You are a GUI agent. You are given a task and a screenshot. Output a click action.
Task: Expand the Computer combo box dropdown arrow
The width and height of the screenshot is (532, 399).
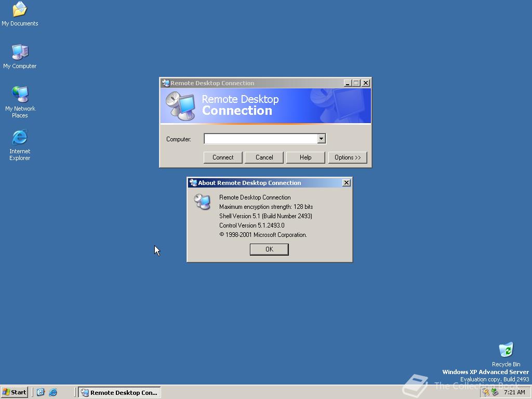pyautogui.click(x=321, y=138)
